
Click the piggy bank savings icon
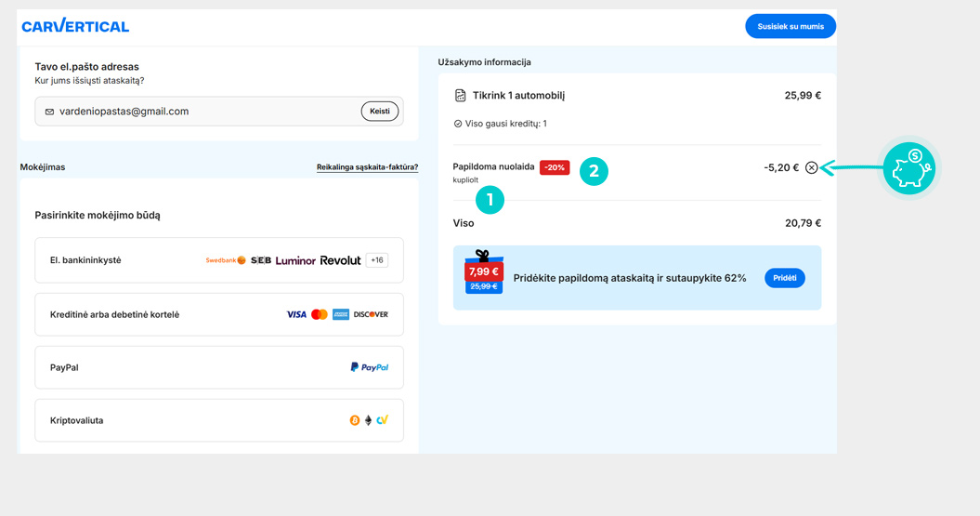[x=908, y=169]
